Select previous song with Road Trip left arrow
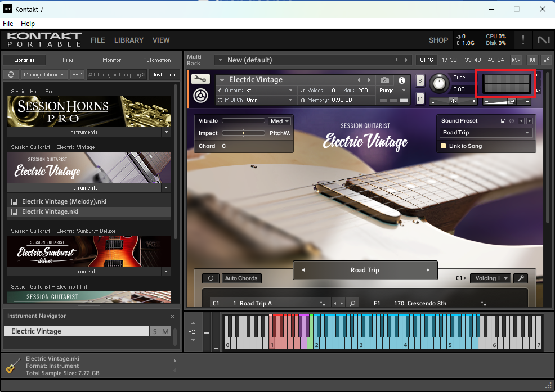This screenshot has height=392, width=555. (x=303, y=270)
